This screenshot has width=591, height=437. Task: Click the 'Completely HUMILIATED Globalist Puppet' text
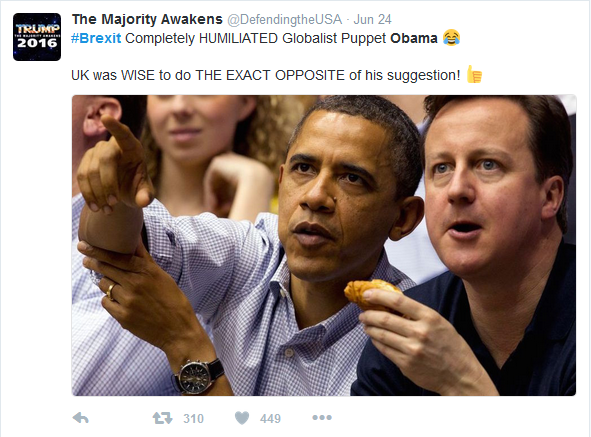pos(256,38)
